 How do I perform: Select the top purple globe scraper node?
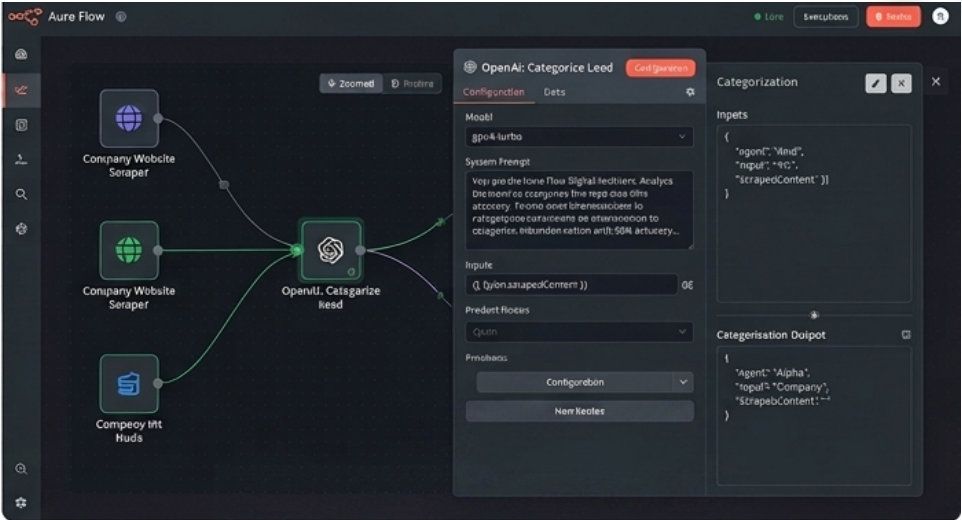pyautogui.click(x=129, y=118)
